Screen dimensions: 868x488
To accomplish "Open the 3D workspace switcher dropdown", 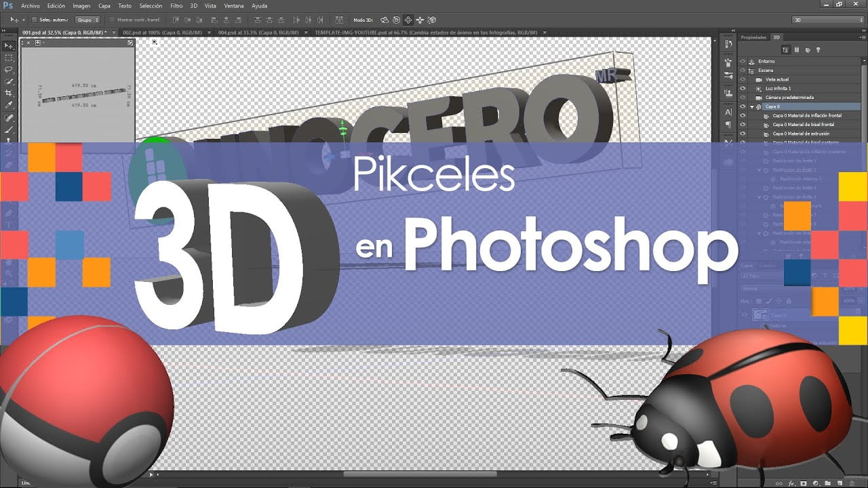I will [x=827, y=20].
